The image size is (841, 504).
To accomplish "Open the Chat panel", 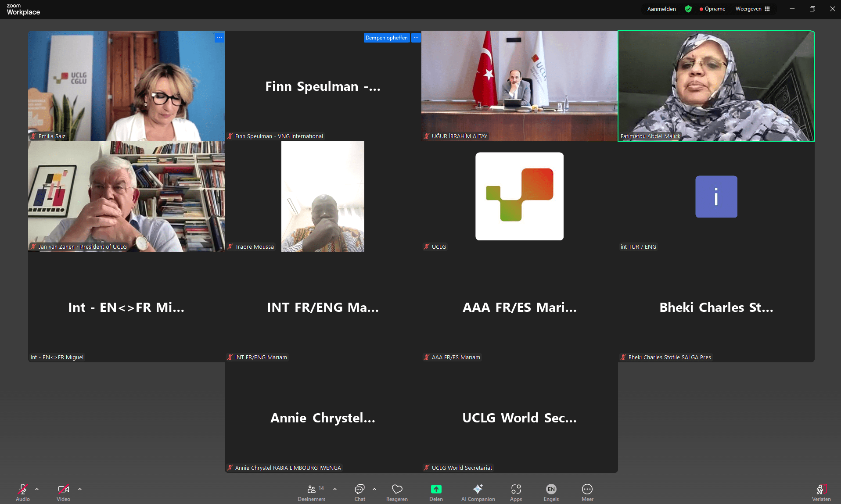I will coord(359,492).
